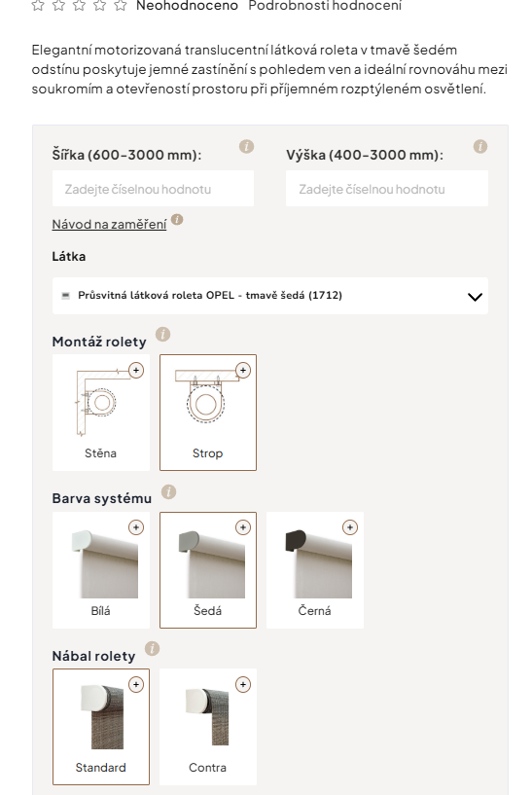Enlarge Černá system color with plus icon
The image size is (532, 795).
[350, 527]
